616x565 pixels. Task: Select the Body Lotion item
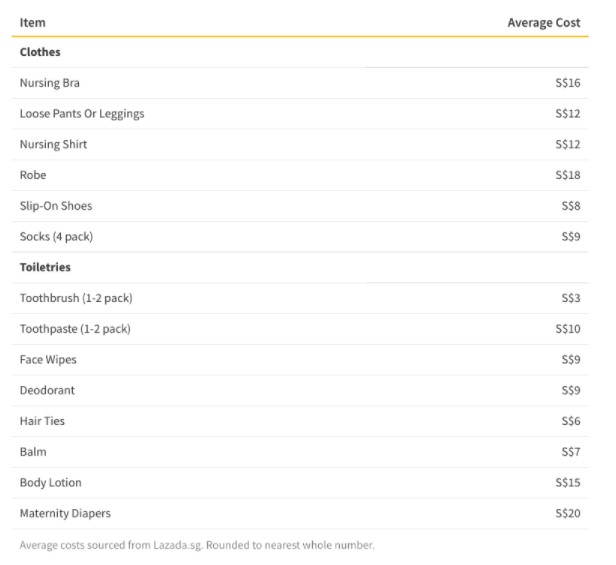pyautogui.click(x=50, y=483)
